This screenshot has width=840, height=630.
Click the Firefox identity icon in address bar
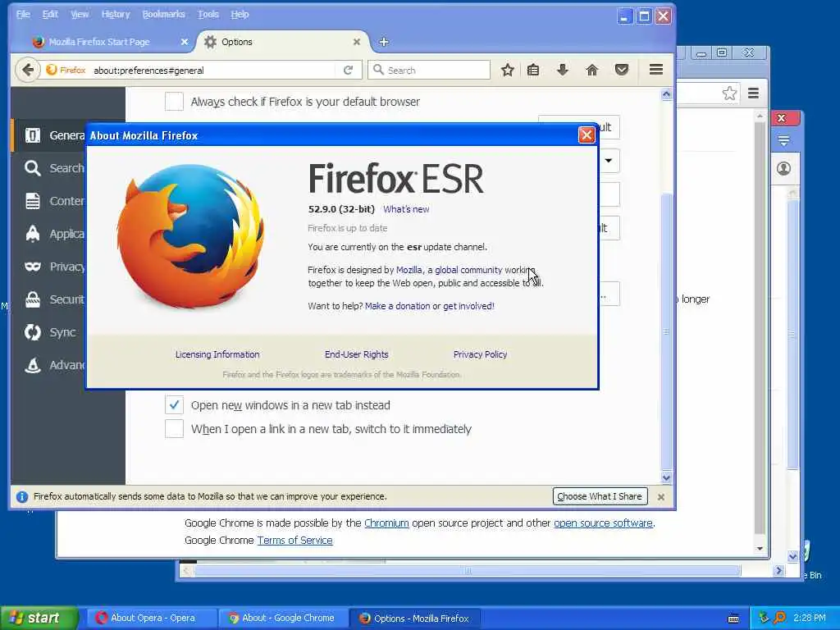pos(66,71)
